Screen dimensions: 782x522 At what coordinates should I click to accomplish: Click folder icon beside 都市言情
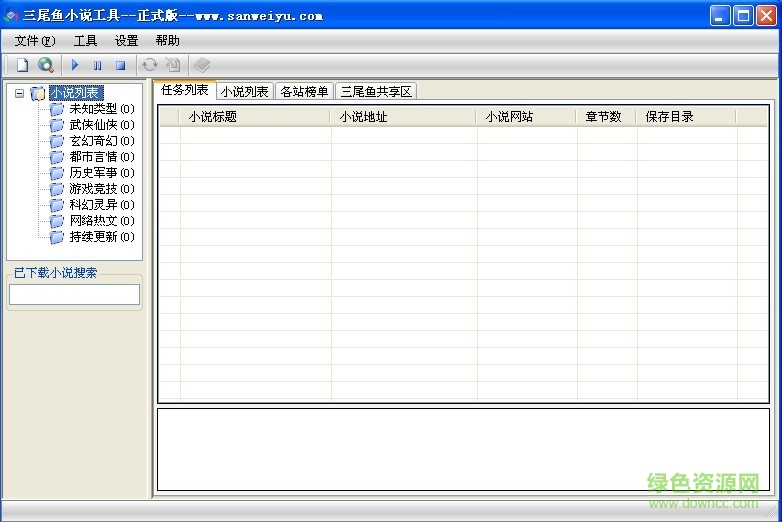pos(57,157)
